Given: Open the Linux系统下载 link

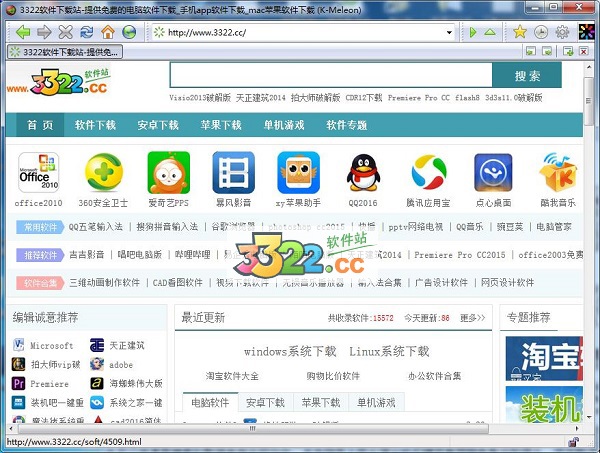Looking at the screenshot, I should [x=389, y=351].
